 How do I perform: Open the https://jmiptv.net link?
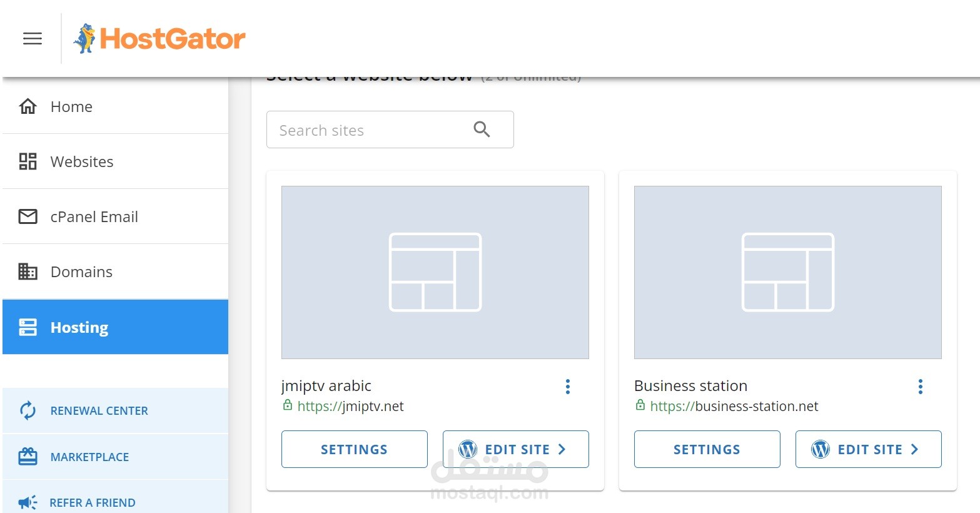pyautogui.click(x=350, y=407)
